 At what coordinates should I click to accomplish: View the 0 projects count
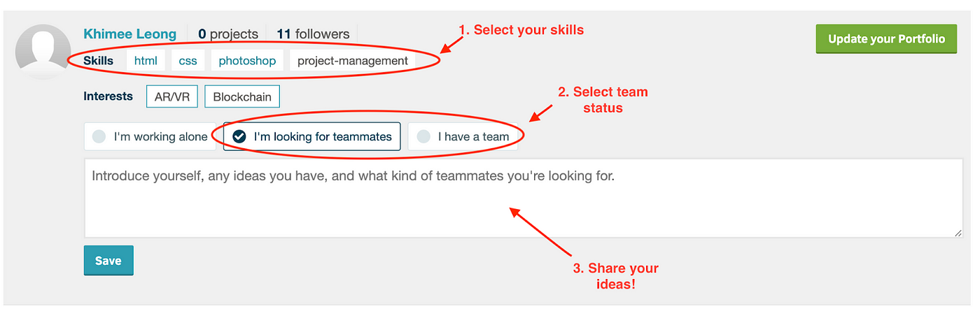(x=227, y=34)
